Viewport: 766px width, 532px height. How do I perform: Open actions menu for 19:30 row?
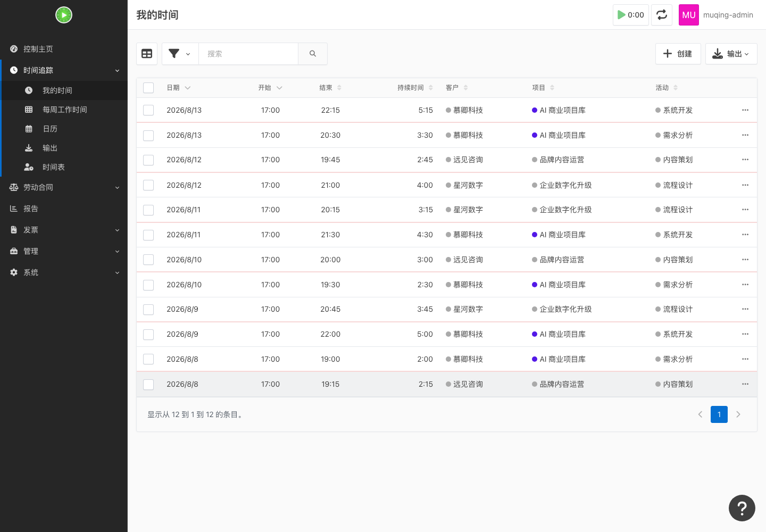(745, 285)
